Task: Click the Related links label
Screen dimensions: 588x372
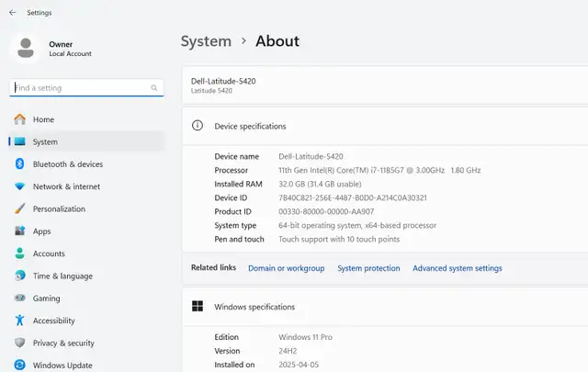Action: [x=213, y=267]
